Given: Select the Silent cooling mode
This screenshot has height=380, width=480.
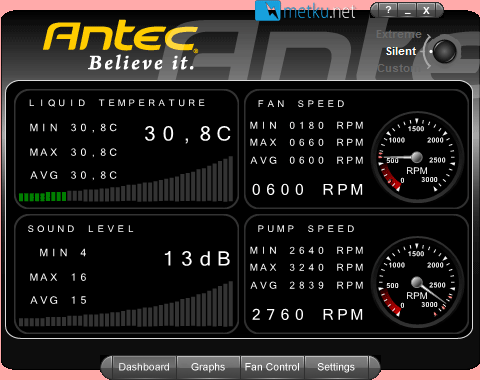Looking at the screenshot, I should [x=401, y=51].
